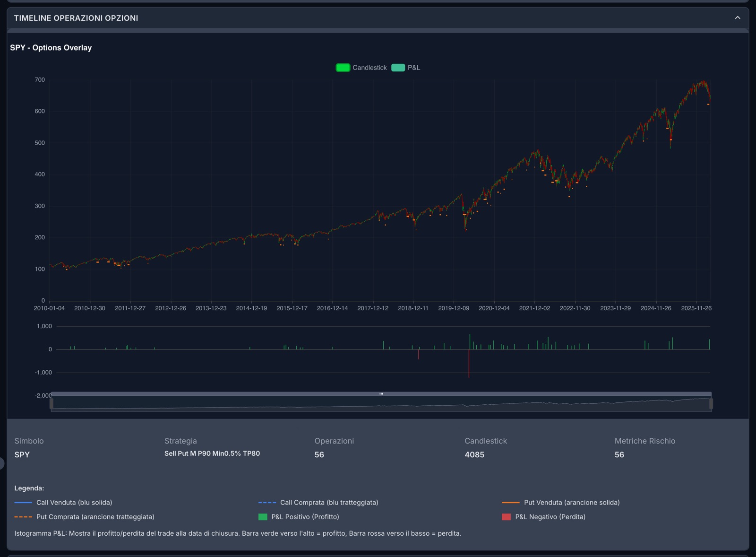
Task: Collapse the Timeline Operazioni Opzioni panel
Action: [738, 18]
